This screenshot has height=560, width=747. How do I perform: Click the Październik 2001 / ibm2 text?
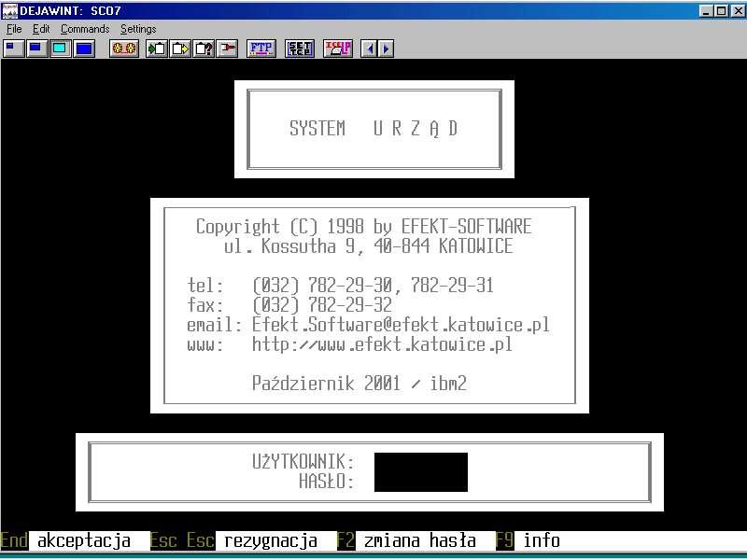click(x=359, y=384)
